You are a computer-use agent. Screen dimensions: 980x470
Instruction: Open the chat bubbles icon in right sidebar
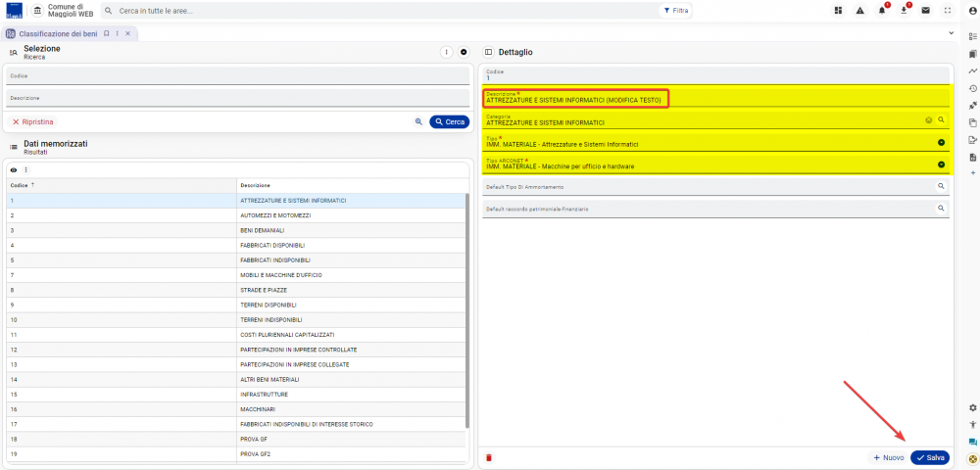pyautogui.click(x=972, y=442)
